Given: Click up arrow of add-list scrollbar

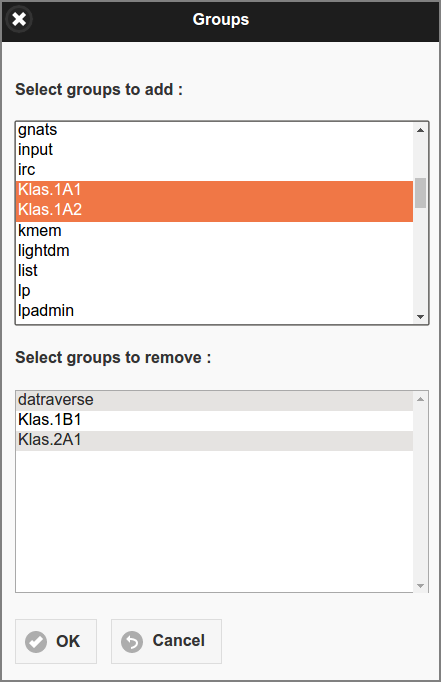Looking at the screenshot, I should (x=420, y=130).
